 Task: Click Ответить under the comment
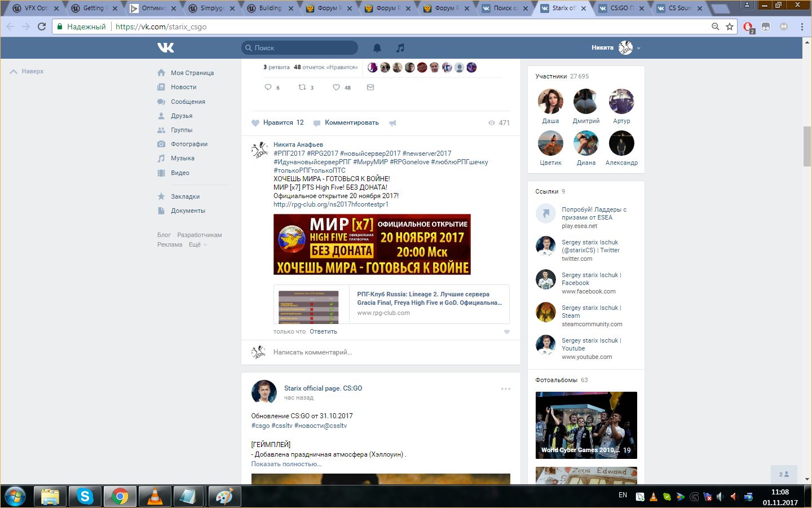[323, 332]
